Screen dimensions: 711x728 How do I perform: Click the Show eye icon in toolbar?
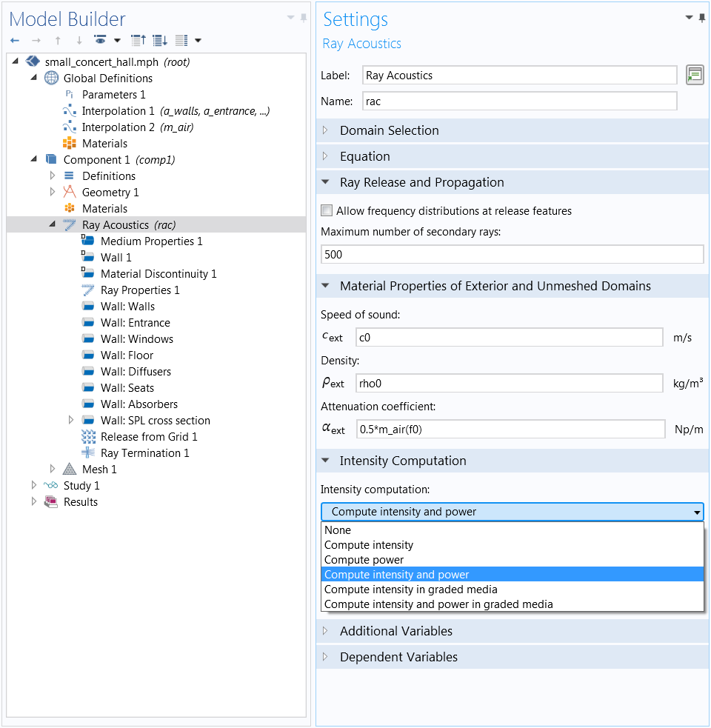pos(100,40)
